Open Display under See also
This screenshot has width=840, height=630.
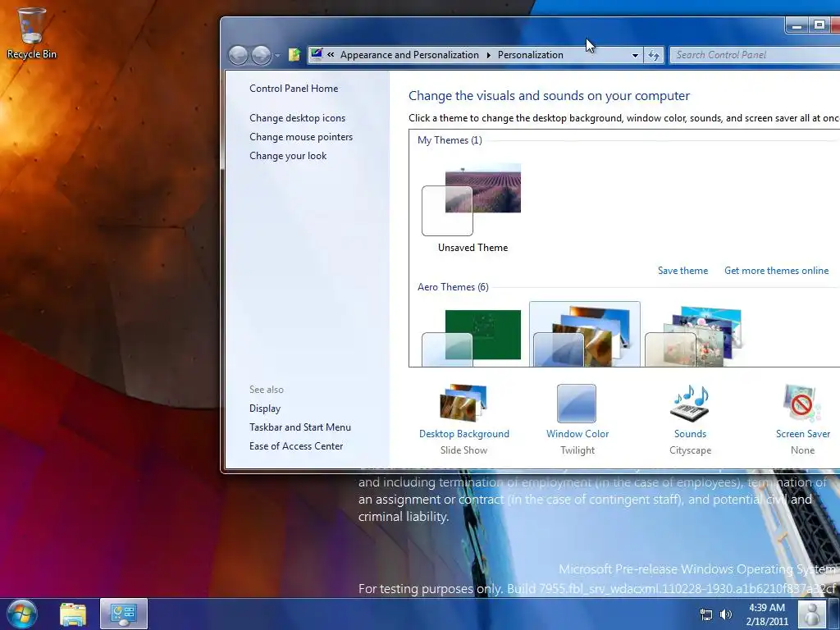click(x=265, y=409)
